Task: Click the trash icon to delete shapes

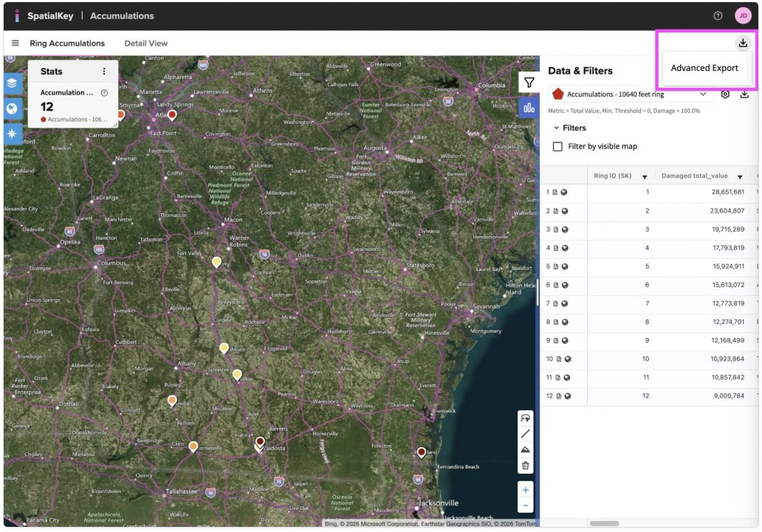Action: coord(525,466)
